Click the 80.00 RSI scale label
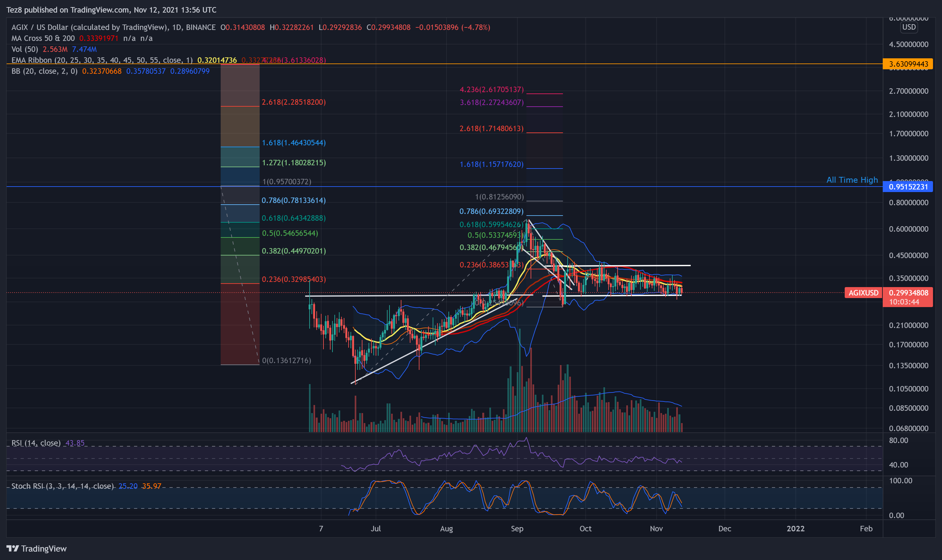This screenshot has height=560, width=942. (898, 440)
